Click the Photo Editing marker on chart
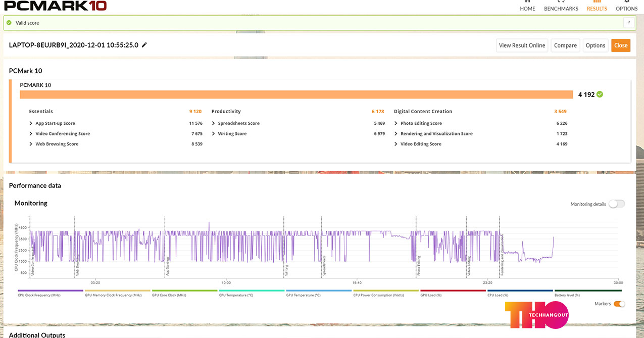The image size is (644, 338). 419,266
